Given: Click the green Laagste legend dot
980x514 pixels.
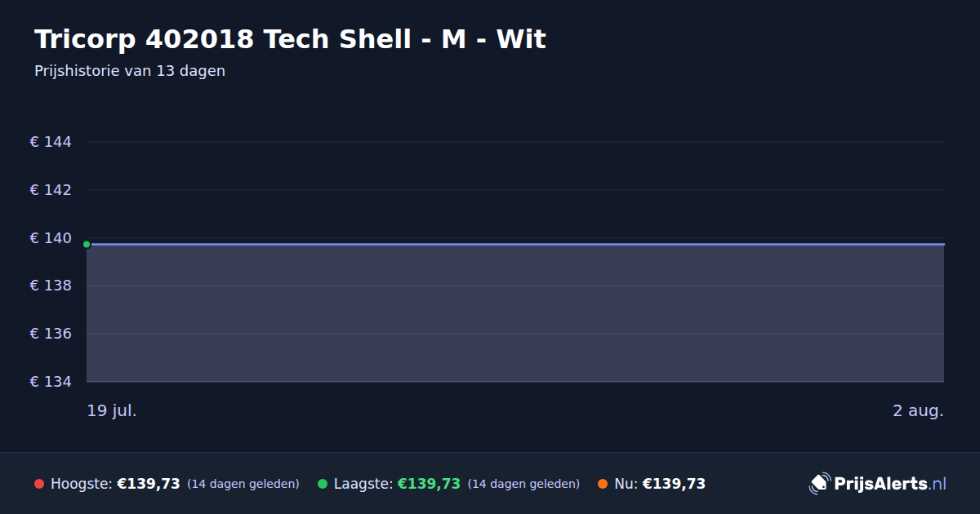Looking at the screenshot, I should (323, 484).
